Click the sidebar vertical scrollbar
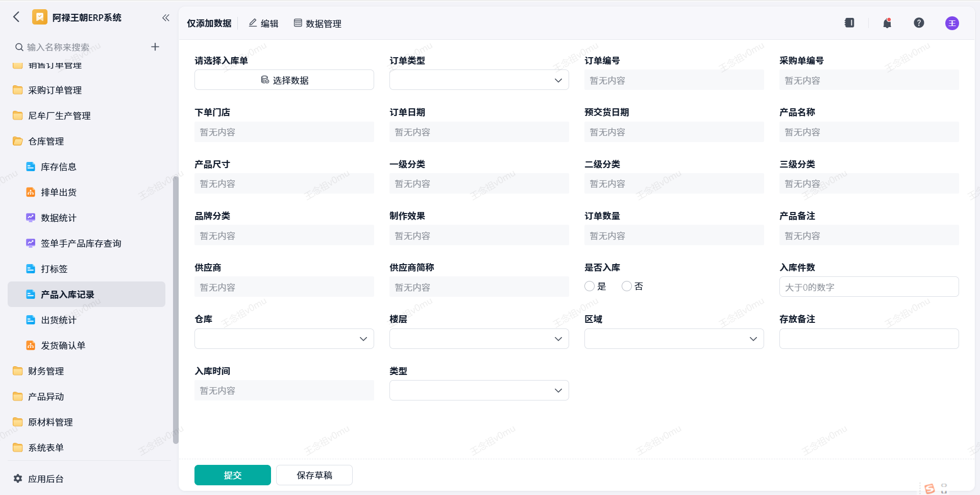Viewport: 980px width, 495px height. click(x=176, y=309)
